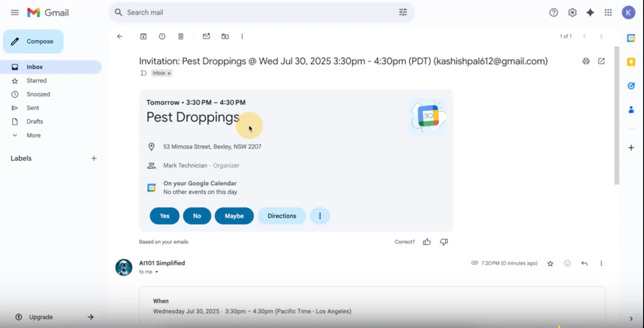This screenshot has width=644, height=328.
Task: Open Google Keep side panel icon
Action: [x=631, y=62]
